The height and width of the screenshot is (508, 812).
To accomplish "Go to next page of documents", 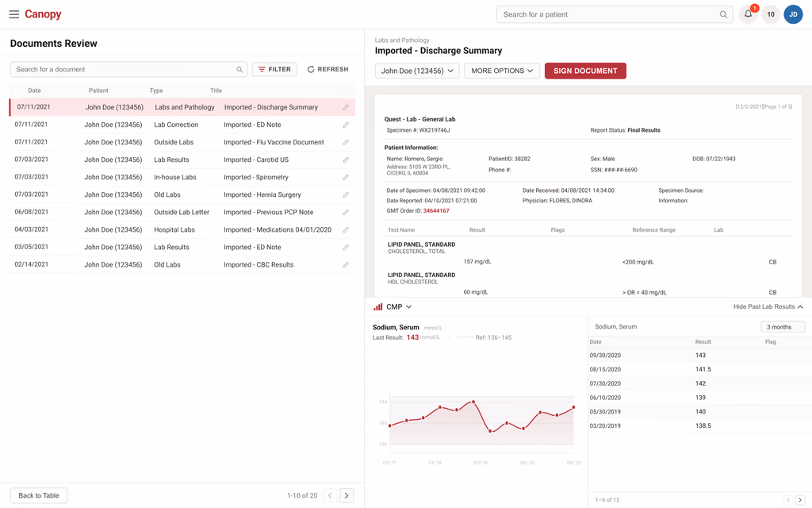I will pos(347,495).
